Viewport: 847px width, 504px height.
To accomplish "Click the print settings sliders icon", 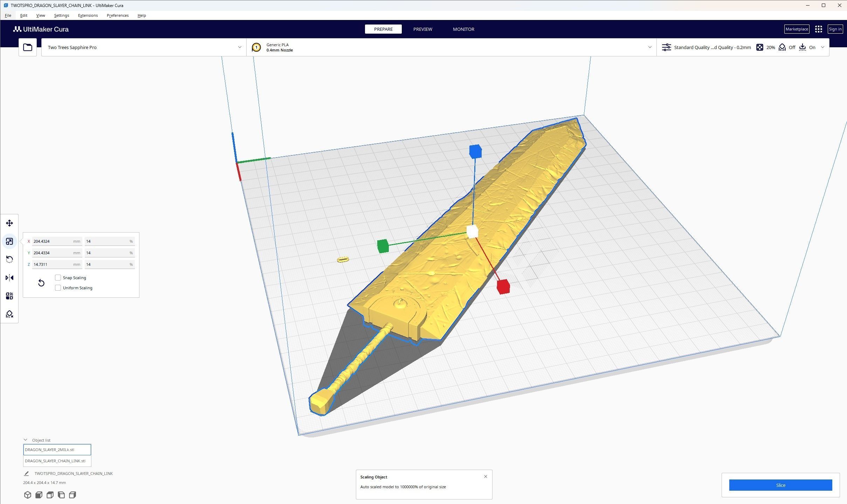I will [x=666, y=47].
